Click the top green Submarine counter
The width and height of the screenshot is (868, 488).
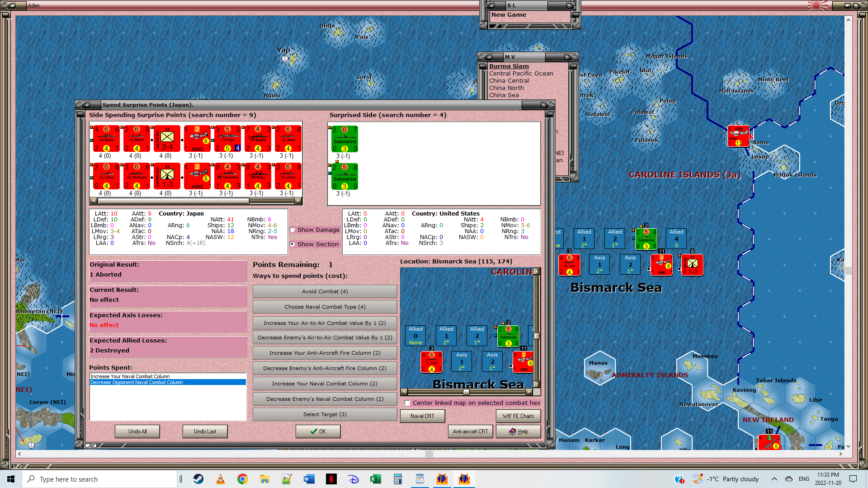pyautogui.click(x=344, y=139)
